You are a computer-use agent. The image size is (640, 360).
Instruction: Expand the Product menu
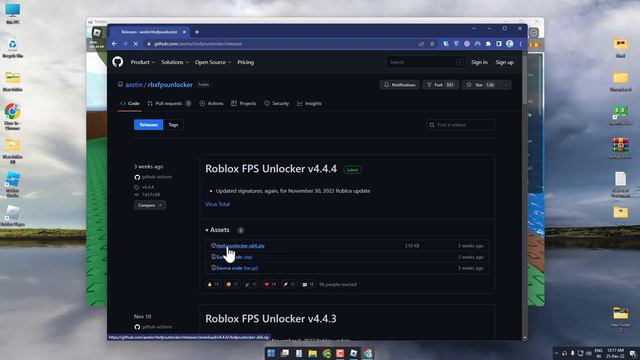point(142,62)
